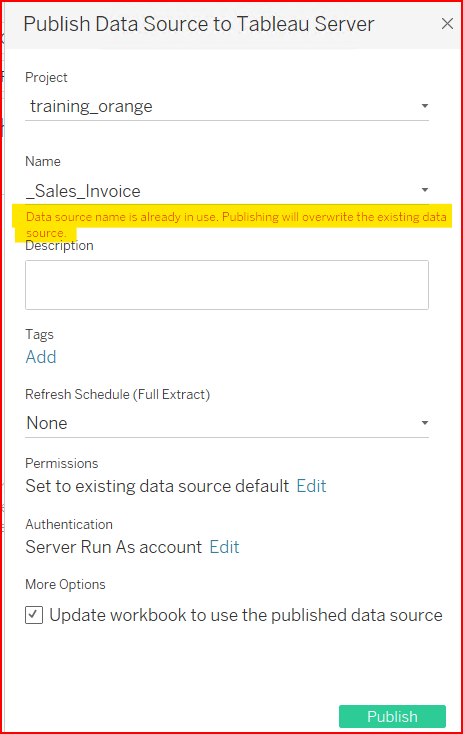This screenshot has height=734, width=463.
Task: Click the _Sales_Invoice name field
Action: pos(227,191)
